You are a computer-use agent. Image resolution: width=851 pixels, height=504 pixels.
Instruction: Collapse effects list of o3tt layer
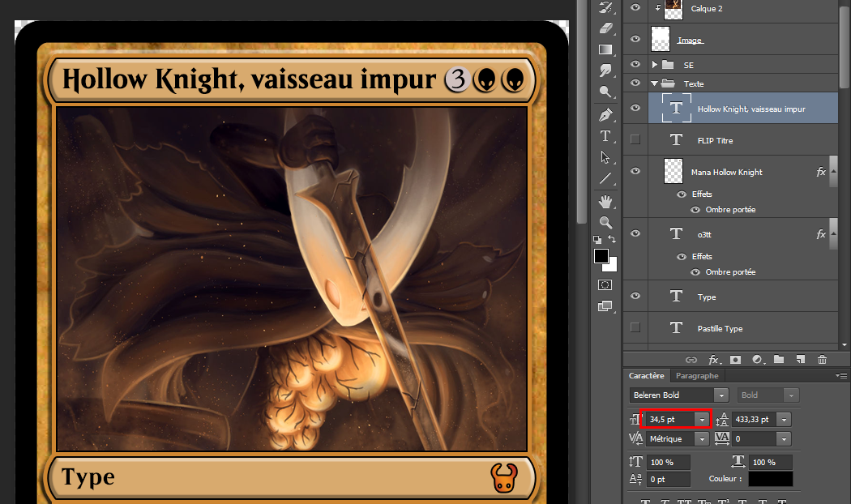click(x=834, y=234)
